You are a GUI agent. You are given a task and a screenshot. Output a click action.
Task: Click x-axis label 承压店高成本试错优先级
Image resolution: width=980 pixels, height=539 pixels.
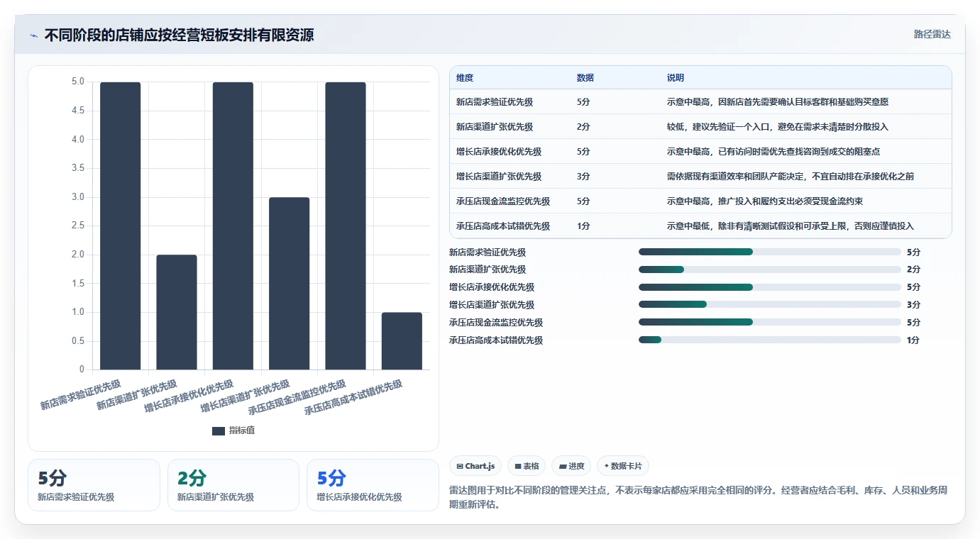click(353, 398)
